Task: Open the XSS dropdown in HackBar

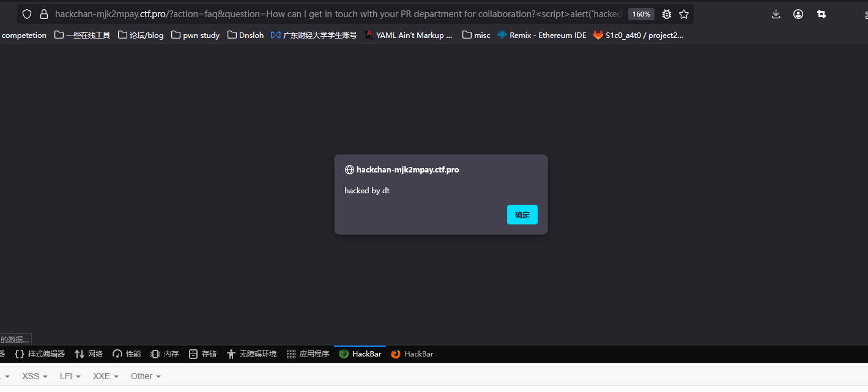Action: tap(35, 376)
